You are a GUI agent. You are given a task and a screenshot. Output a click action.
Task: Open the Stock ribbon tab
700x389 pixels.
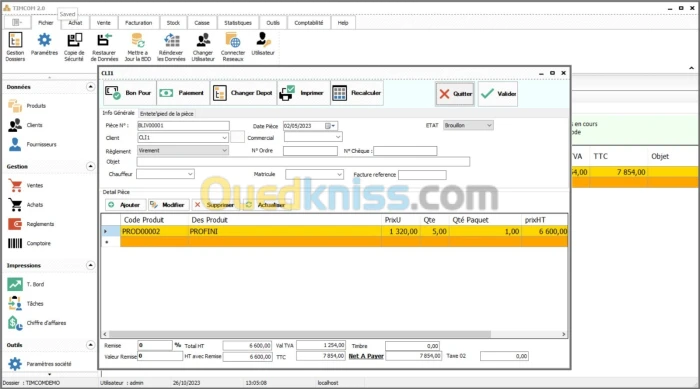[173, 23]
